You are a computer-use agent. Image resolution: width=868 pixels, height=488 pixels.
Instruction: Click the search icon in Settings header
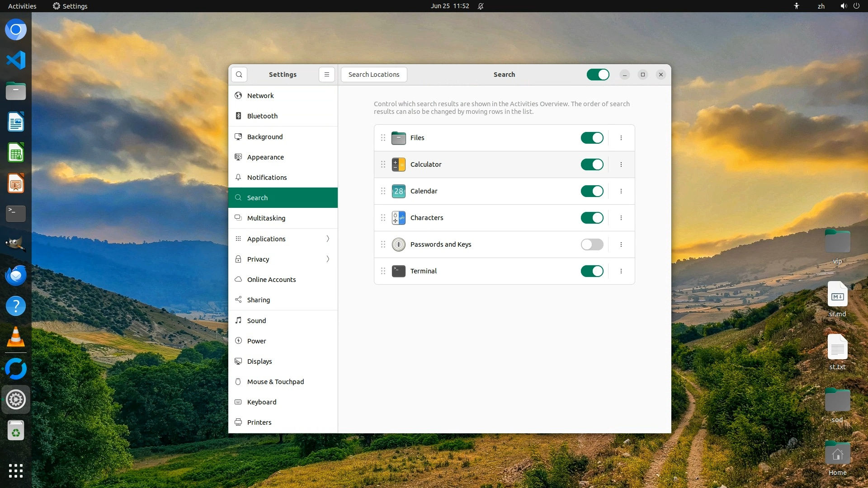coord(239,75)
